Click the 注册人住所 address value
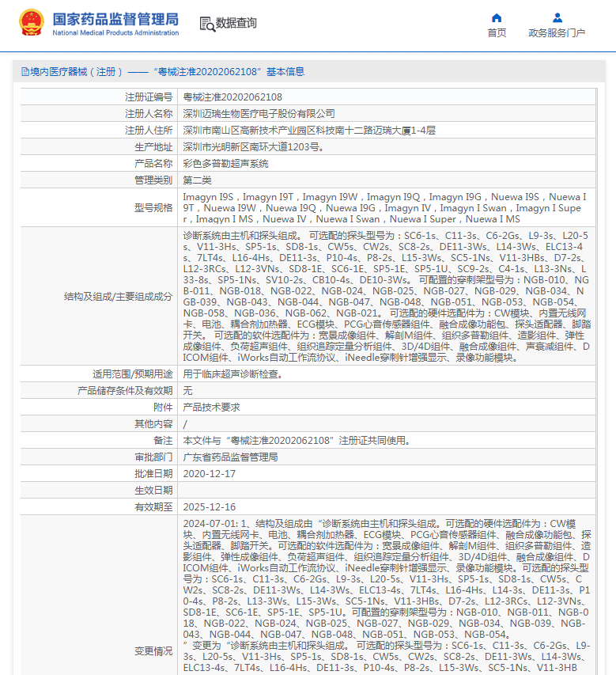 pos(309,131)
